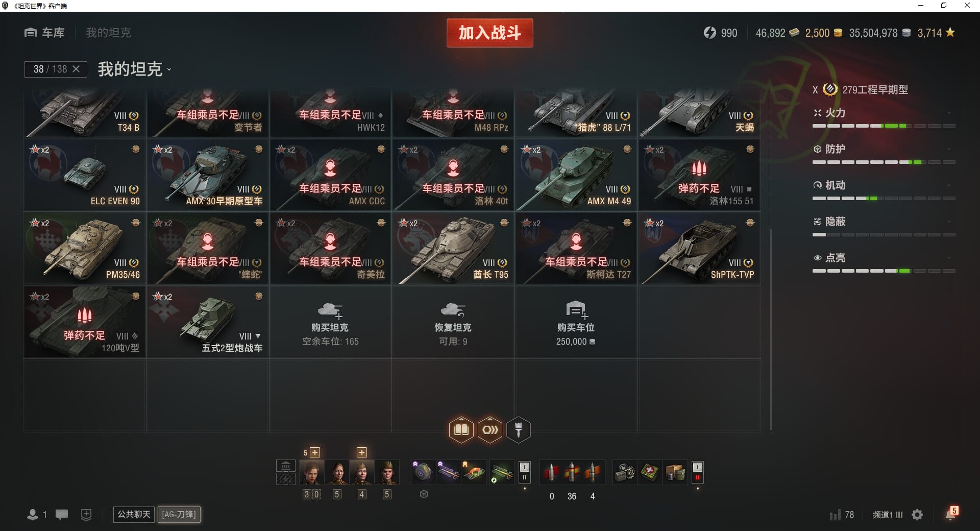Toggle the consumables loadout switch I/II
980x531 pixels.
[x=697, y=472]
